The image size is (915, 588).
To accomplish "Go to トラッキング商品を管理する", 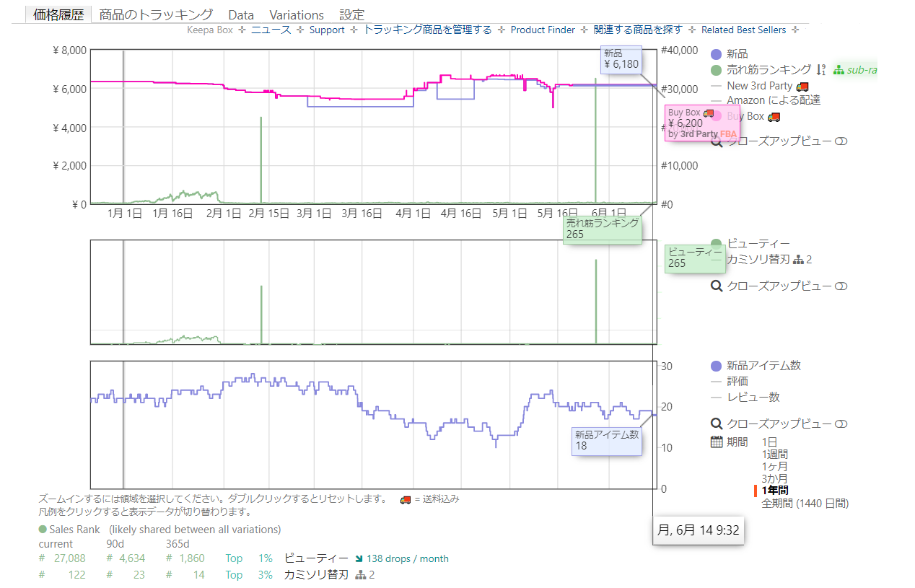I will click(x=427, y=30).
